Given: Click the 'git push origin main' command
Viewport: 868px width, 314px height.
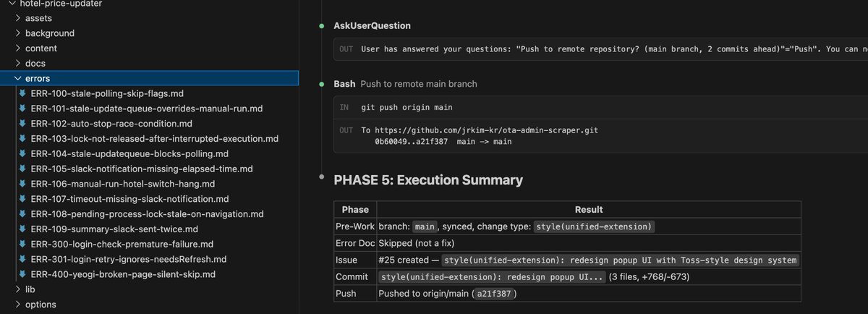Looking at the screenshot, I should coord(407,107).
